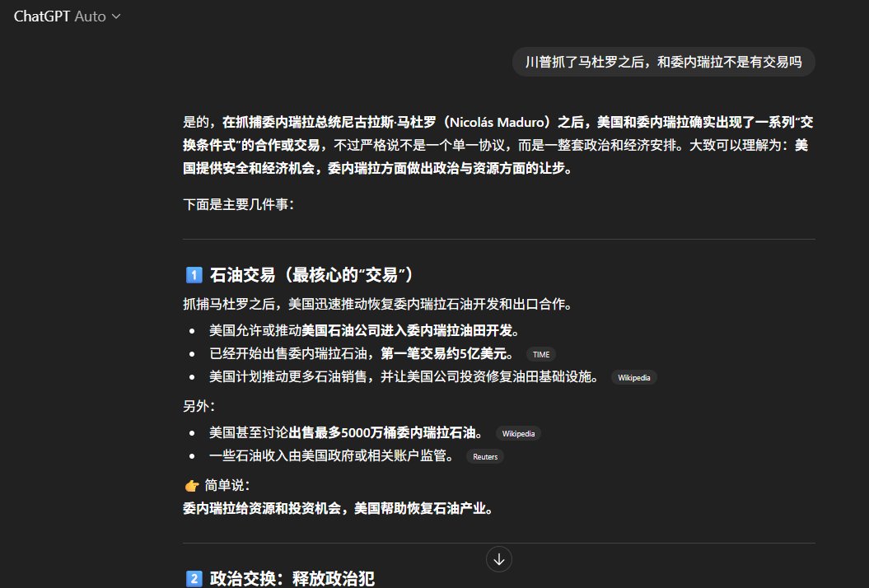Click the number 2 emoji icon beside 政治交换
Image resolution: width=869 pixels, height=588 pixels.
[x=194, y=579]
